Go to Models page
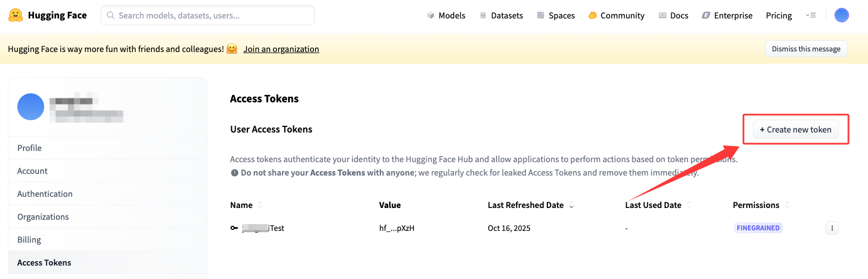 (446, 15)
